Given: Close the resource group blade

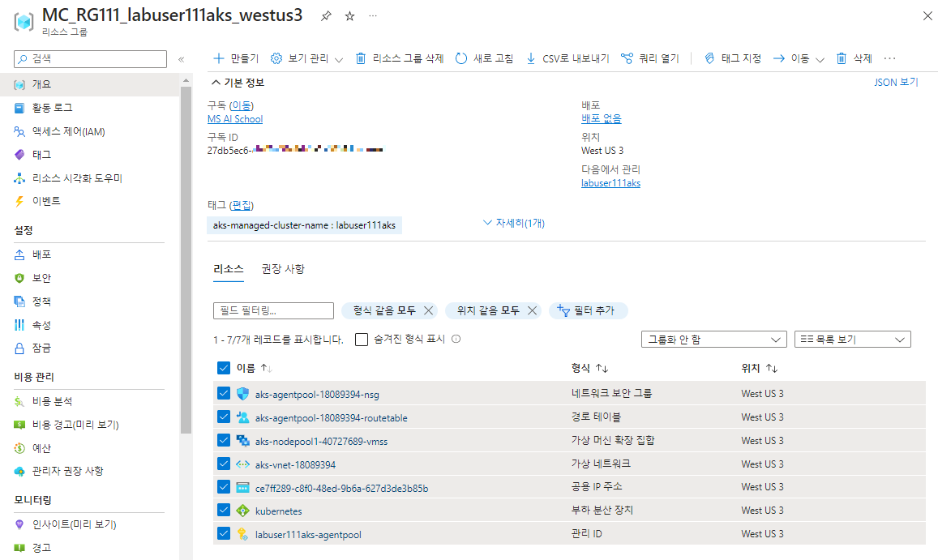Looking at the screenshot, I should coord(927,16).
